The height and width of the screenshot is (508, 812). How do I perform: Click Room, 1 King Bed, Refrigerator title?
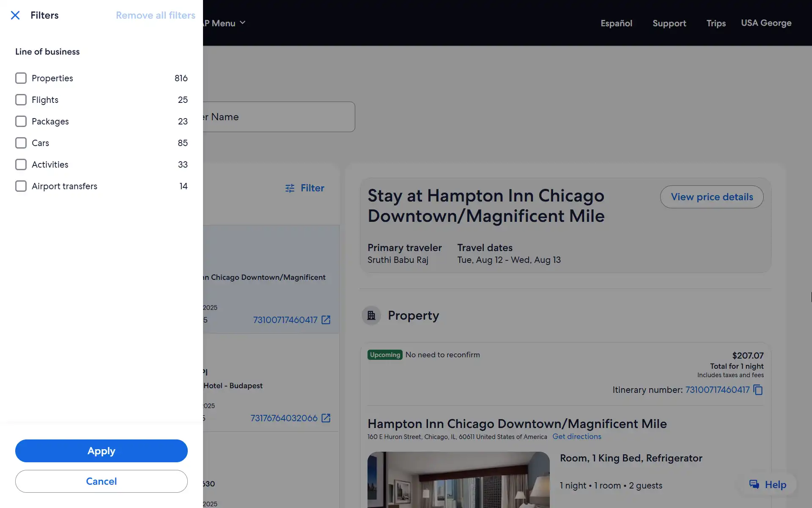coord(631,458)
